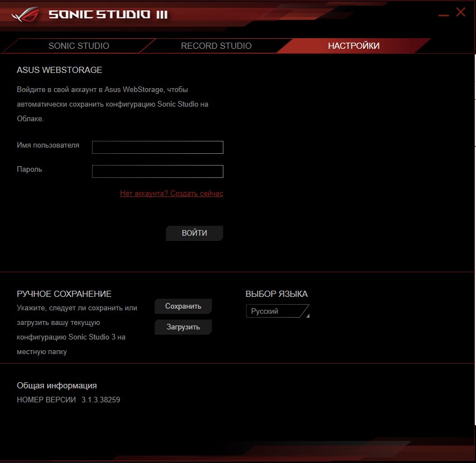Focus the Имя пользователя input field

point(158,147)
